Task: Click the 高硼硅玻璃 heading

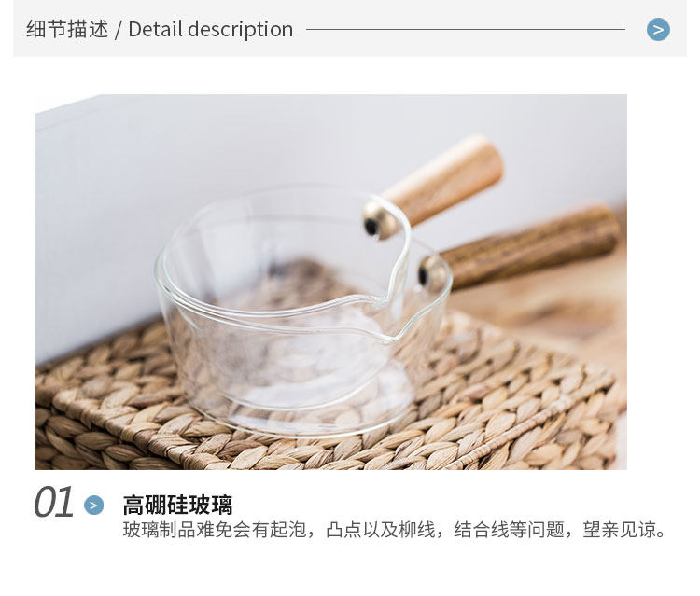Action: [x=177, y=505]
